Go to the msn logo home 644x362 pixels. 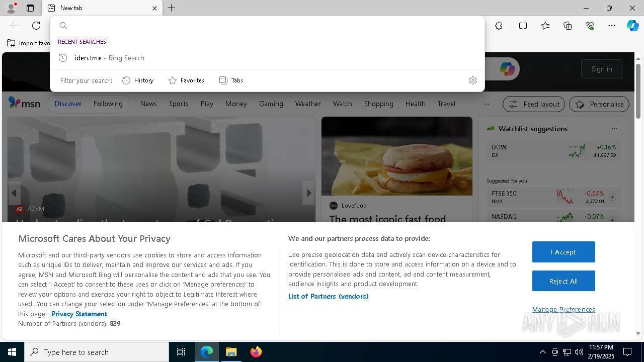coord(24,103)
